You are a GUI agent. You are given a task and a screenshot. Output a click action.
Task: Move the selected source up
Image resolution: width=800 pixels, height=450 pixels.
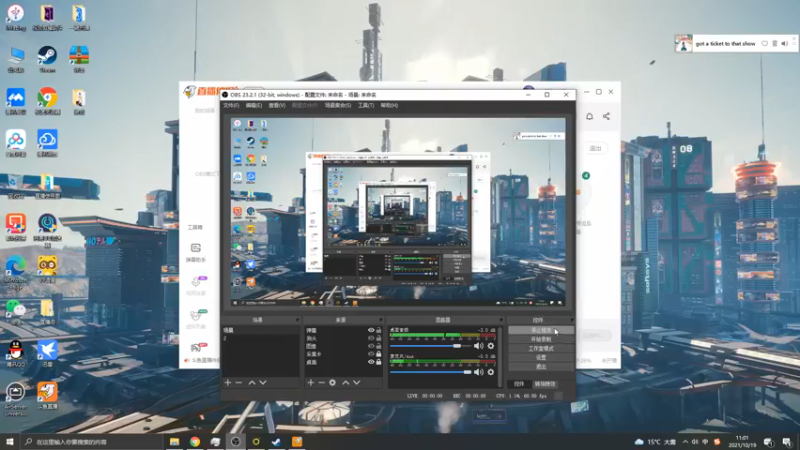pyautogui.click(x=345, y=382)
